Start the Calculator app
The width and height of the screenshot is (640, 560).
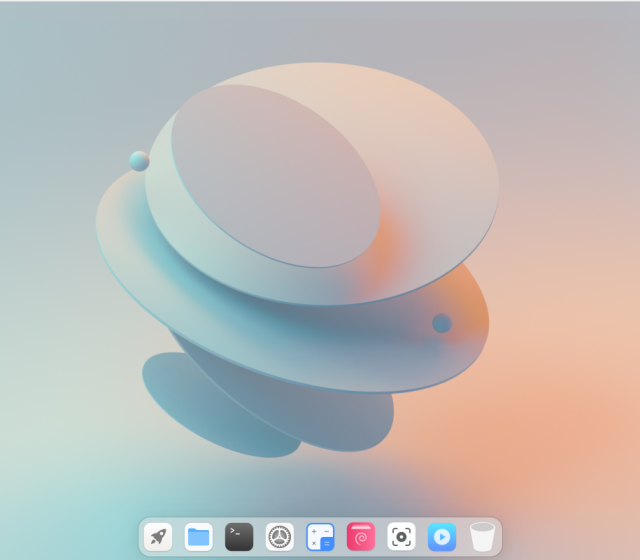point(320,537)
